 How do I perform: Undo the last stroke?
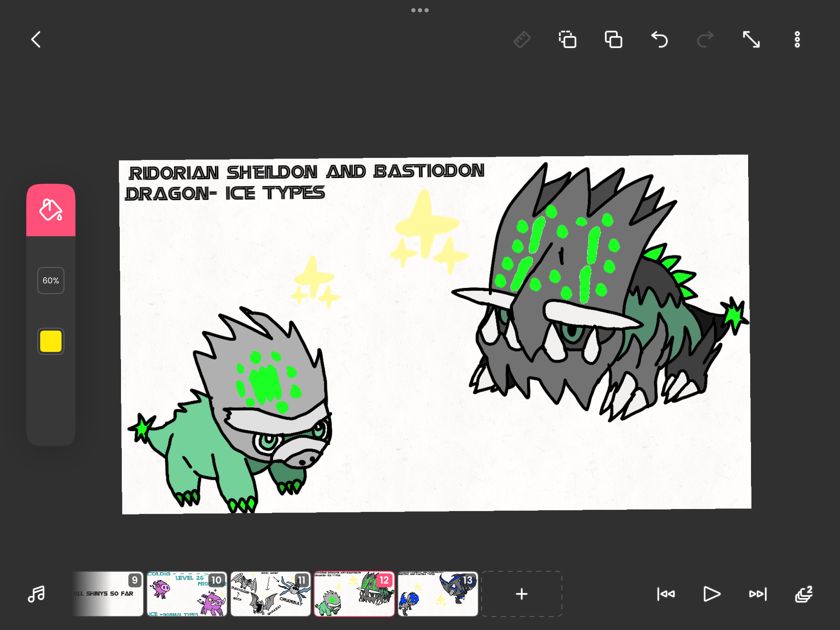660,39
